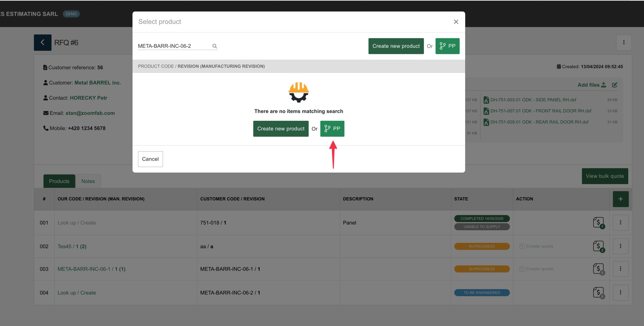Click PP button below no-items message

pos(332,129)
